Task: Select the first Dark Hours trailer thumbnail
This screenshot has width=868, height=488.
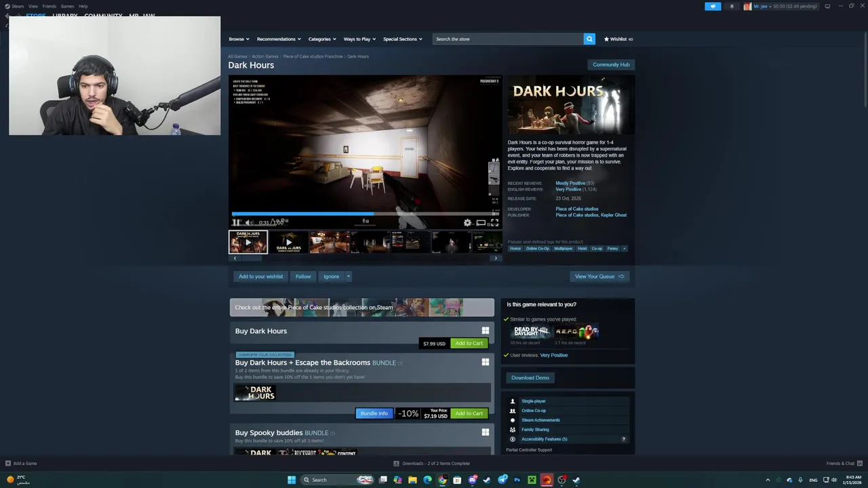Action: coord(248,242)
